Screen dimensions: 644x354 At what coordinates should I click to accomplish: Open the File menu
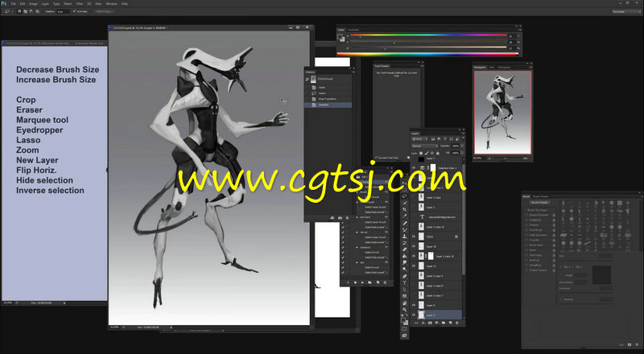pos(14,4)
